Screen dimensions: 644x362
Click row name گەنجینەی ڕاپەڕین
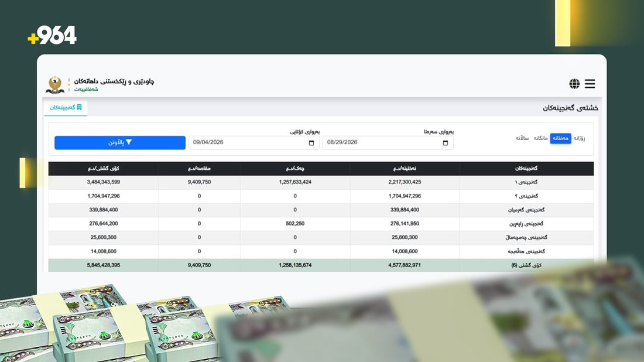pyautogui.click(x=526, y=224)
